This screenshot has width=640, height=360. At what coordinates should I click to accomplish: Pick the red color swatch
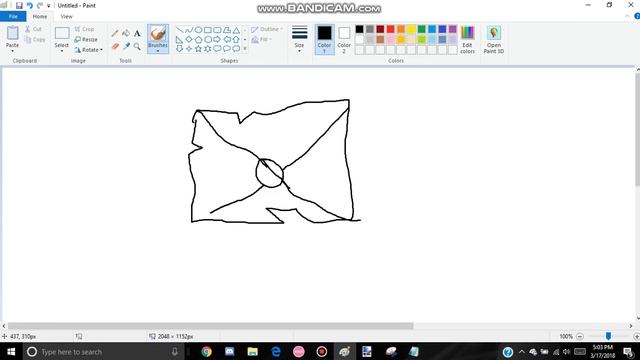click(x=391, y=29)
